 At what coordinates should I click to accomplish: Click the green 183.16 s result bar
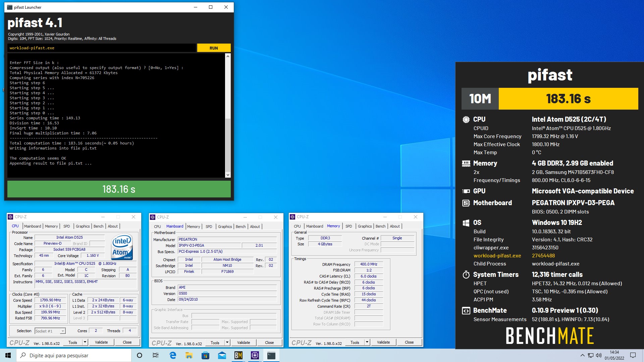point(119,189)
